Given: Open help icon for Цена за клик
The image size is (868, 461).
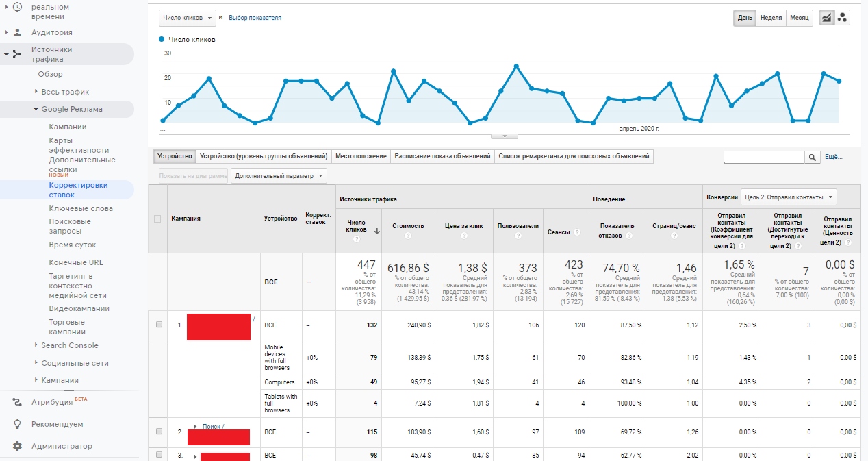Looking at the screenshot, I should (x=463, y=236).
